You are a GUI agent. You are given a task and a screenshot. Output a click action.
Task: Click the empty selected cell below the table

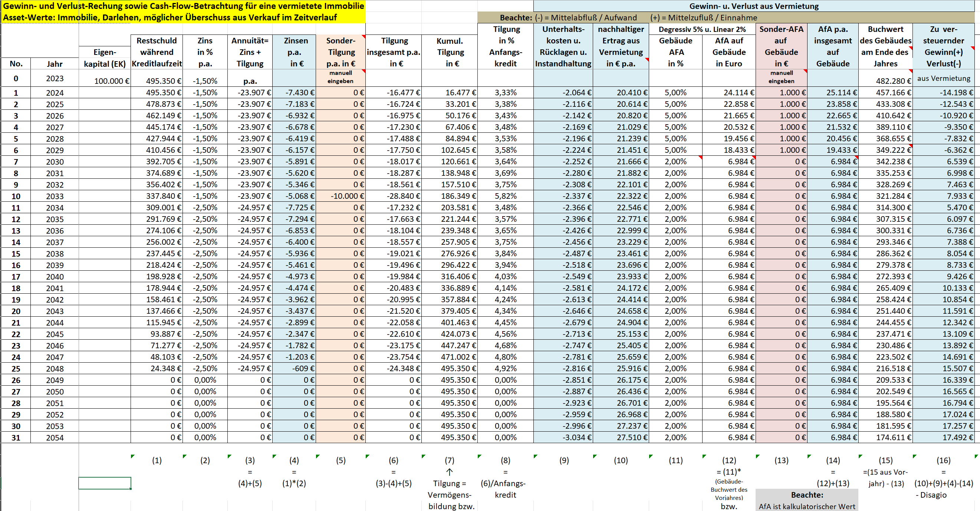(x=105, y=483)
